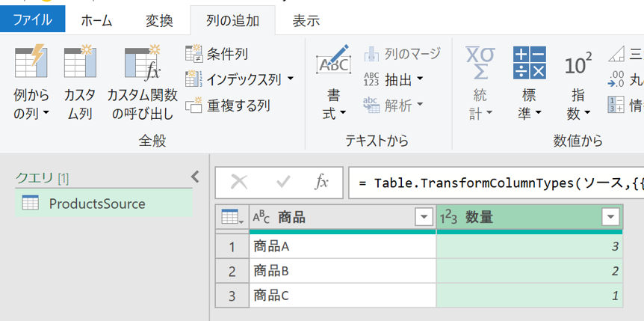Select row number 3
Image resolution: width=644 pixels, height=321 pixels.
[232, 296]
